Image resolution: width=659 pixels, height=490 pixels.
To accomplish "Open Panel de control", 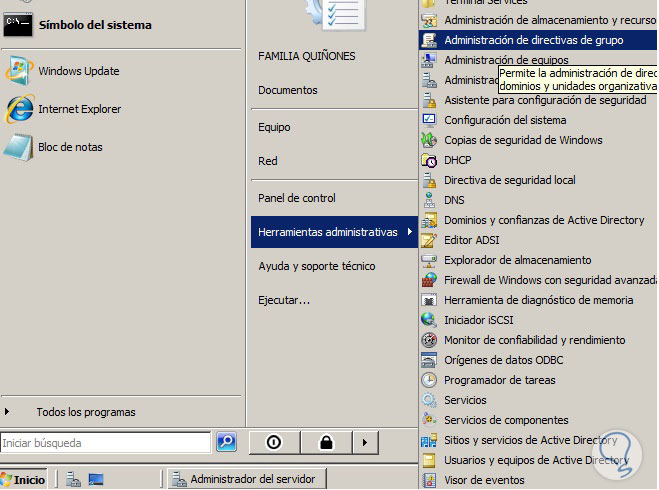I will 297,198.
